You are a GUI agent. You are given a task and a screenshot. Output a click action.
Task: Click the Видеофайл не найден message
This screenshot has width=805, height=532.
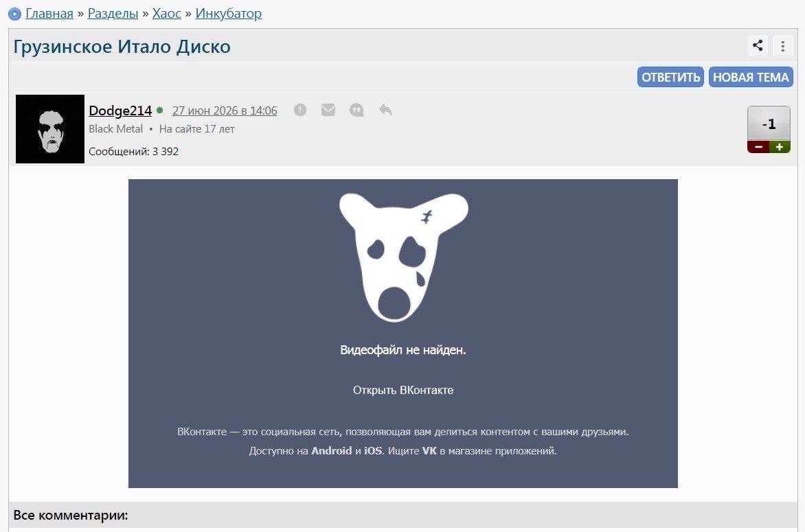coord(403,350)
